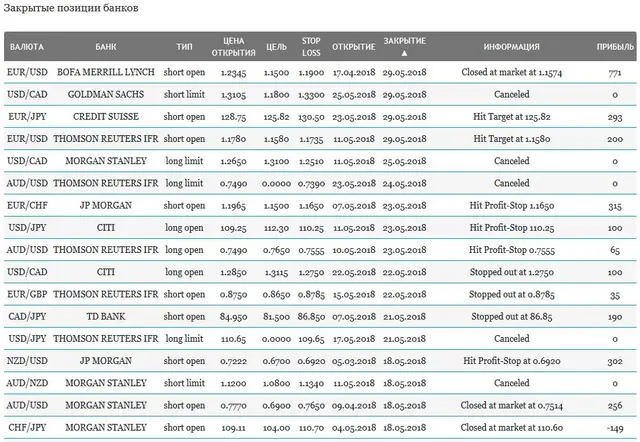Click the 771 profit value
The image size is (640, 442).
pos(615,73)
